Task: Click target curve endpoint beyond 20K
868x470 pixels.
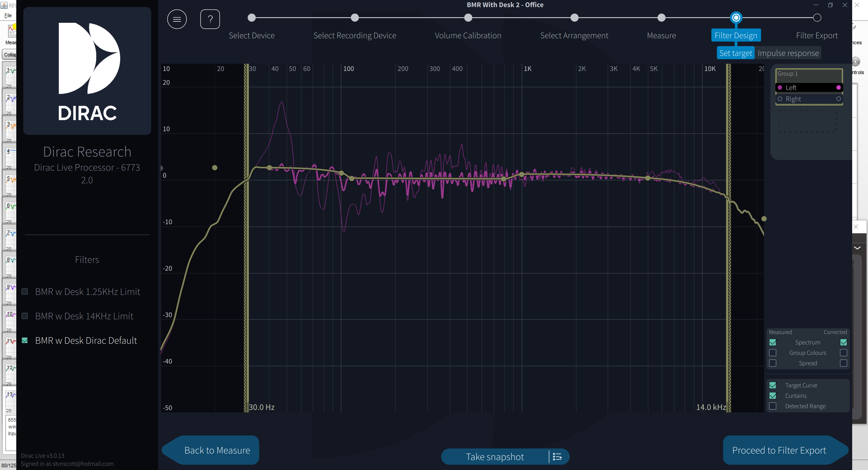Action: tap(764, 219)
